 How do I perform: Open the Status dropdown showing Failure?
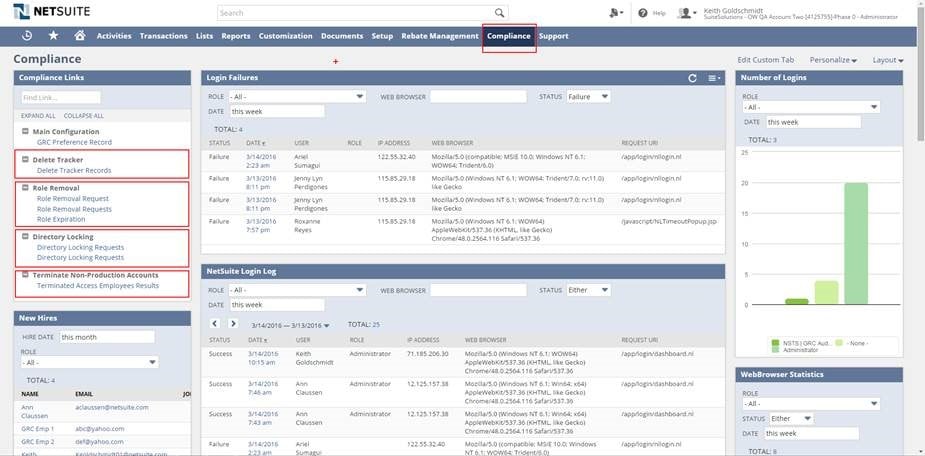[588, 96]
